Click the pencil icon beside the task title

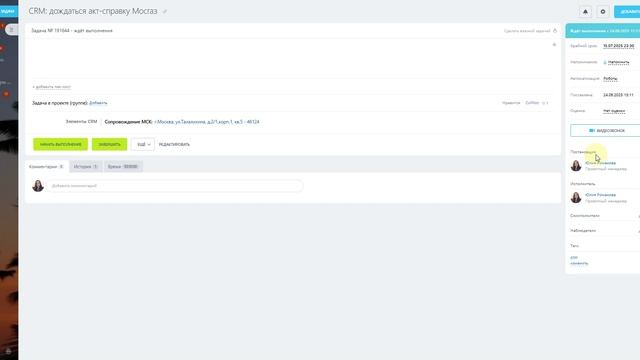165,12
